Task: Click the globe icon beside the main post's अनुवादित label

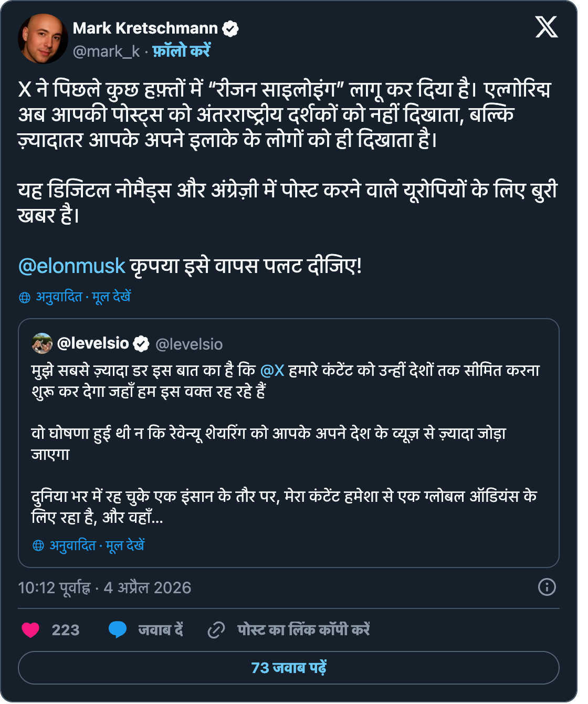Action: coord(25,298)
